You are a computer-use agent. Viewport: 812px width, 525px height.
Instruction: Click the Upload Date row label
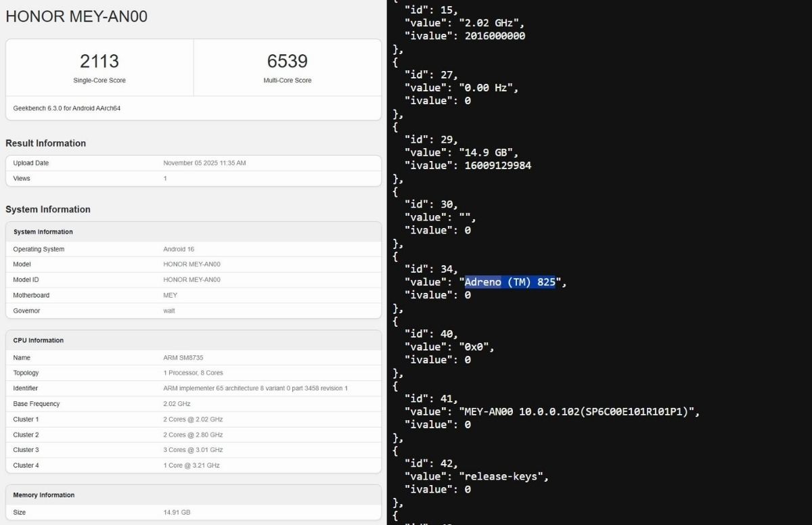(31, 163)
